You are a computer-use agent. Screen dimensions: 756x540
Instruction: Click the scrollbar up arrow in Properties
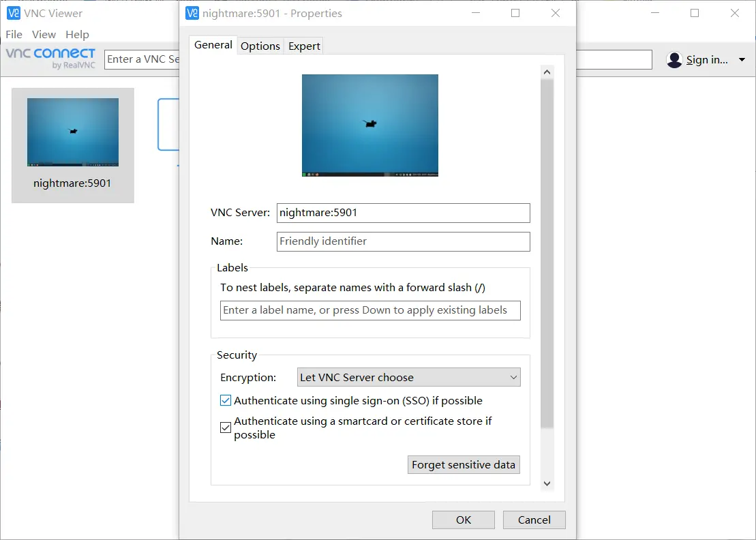[547, 72]
